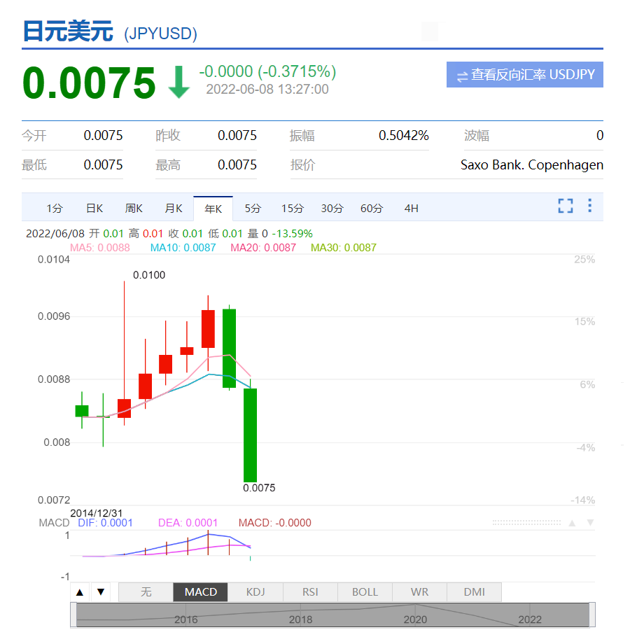Click the black down arrow below the MACD panel
Image resolution: width=644 pixels, height=644 pixels.
[x=101, y=592]
